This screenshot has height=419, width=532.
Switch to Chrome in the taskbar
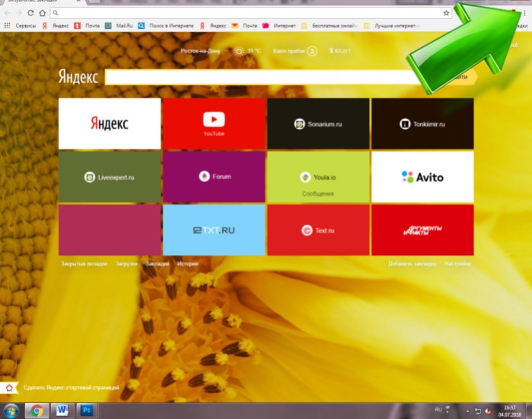pyautogui.click(x=37, y=411)
